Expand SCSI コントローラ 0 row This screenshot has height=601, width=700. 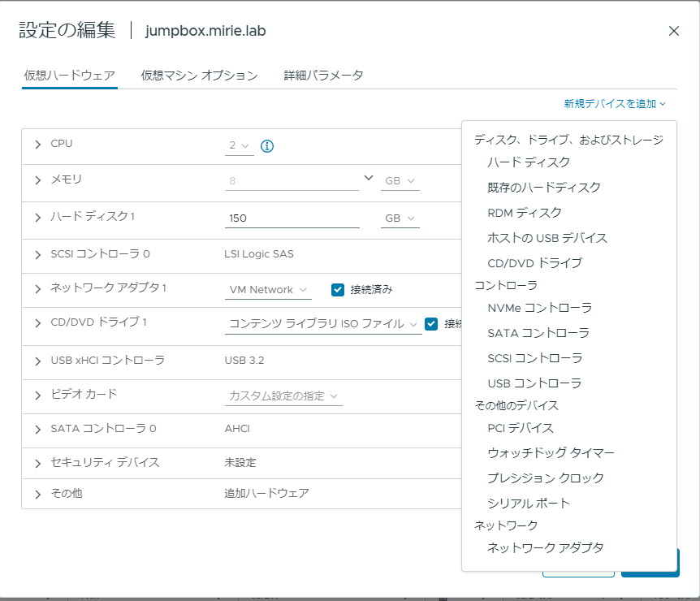[38, 255]
